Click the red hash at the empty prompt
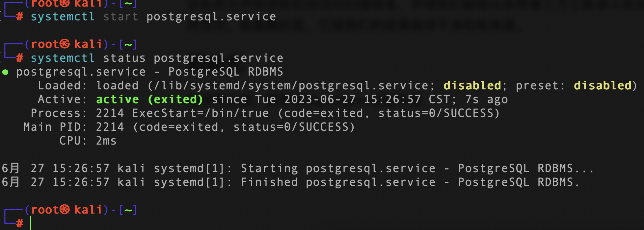The image size is (644, 230). pyautogui.click(x=20, y=223)
